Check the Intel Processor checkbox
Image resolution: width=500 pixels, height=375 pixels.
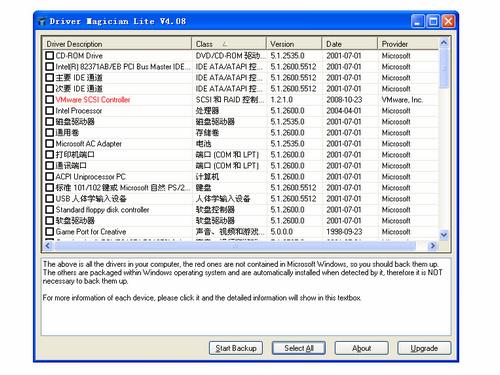pyautogui.click(x=49, y=110)
